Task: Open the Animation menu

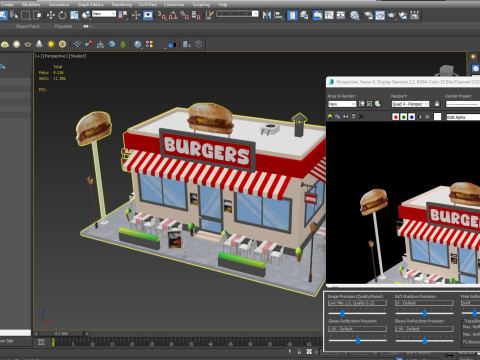Action: click(59, 4)
